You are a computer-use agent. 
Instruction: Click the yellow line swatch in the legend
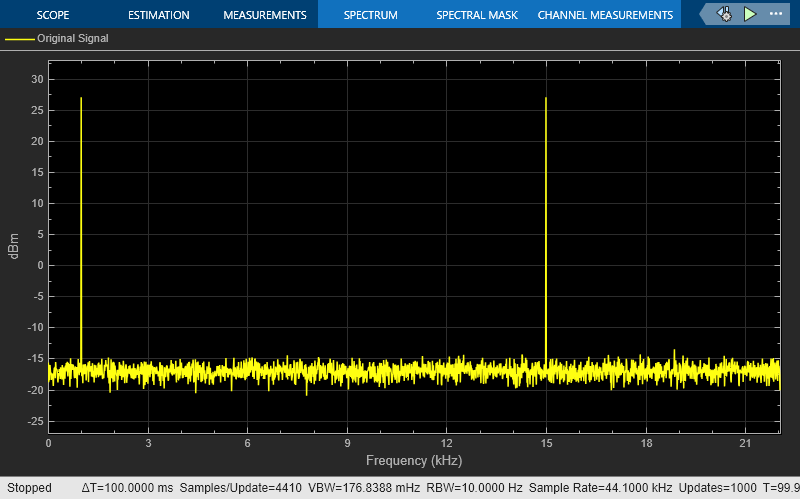pyautogui.click(x=19, y=39)
